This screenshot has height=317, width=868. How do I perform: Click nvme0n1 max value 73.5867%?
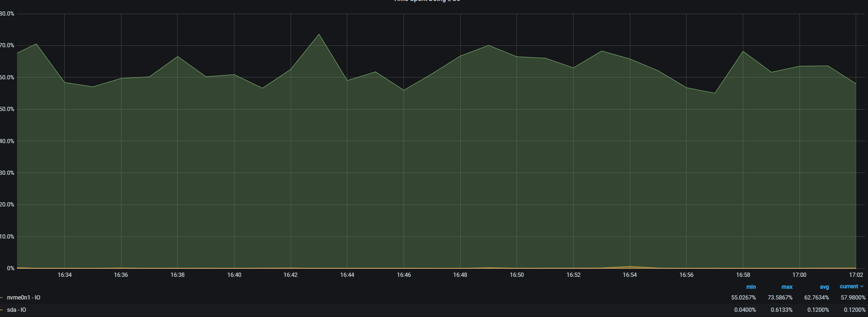780,298
